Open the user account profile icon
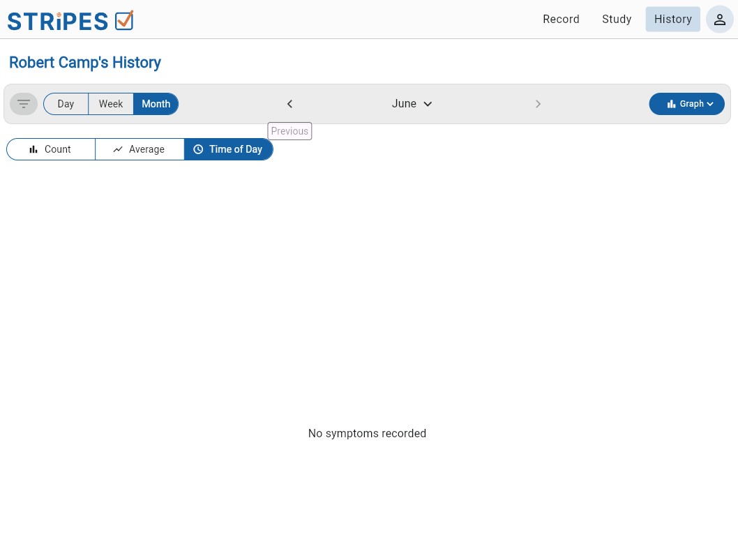This screenshot has height=560, width=738. [x=719, y=20]
